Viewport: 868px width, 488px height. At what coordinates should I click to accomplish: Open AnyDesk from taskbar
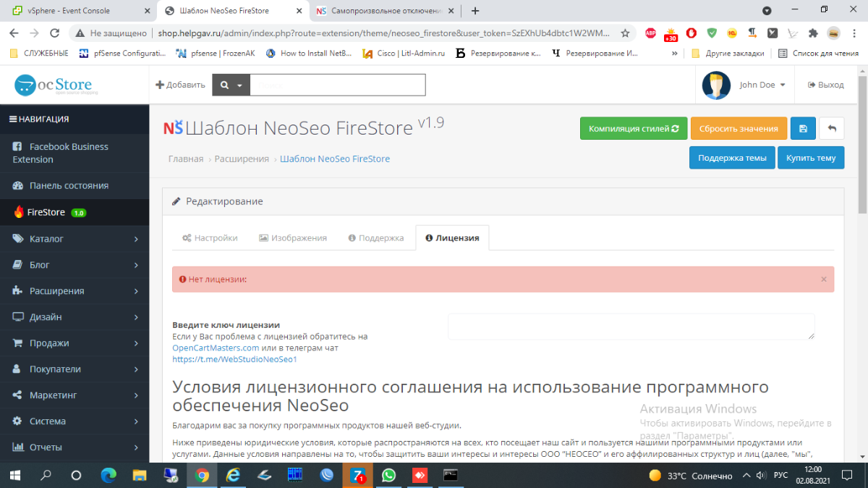tap(420, 476)
